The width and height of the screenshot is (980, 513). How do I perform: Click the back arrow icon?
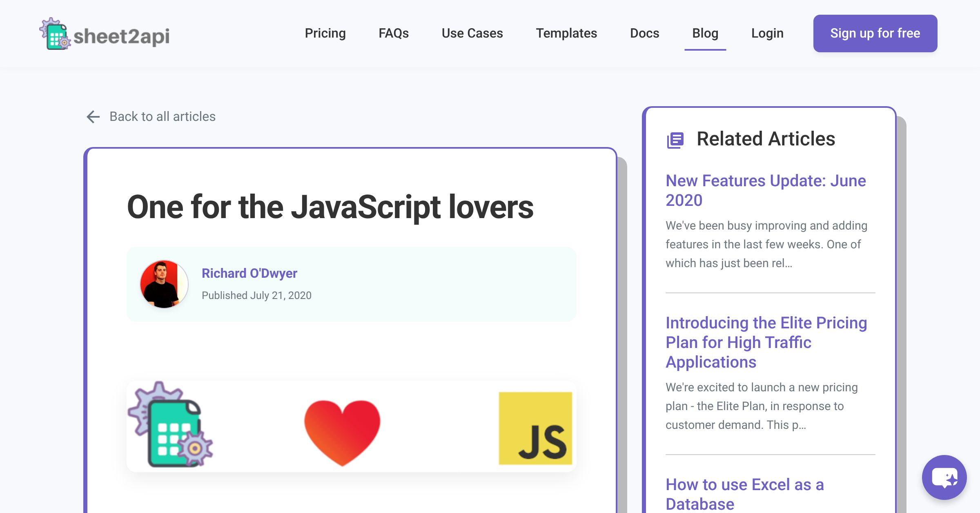point(93,116)
